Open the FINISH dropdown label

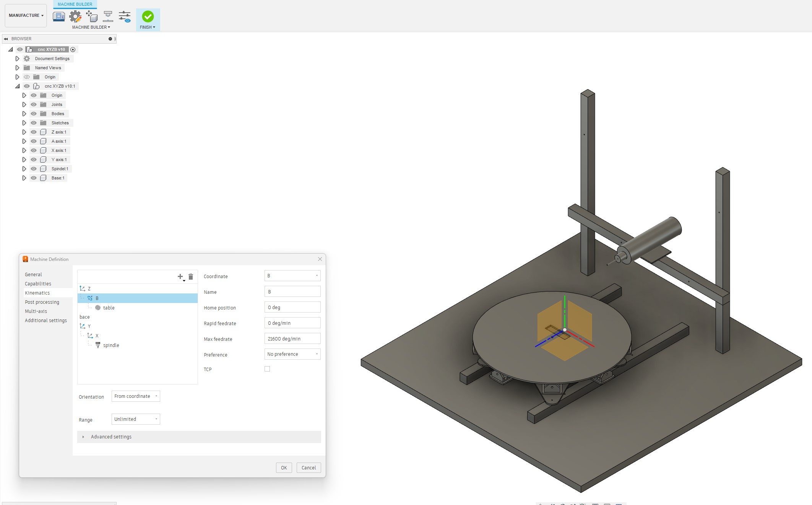(x=148, y=27)
